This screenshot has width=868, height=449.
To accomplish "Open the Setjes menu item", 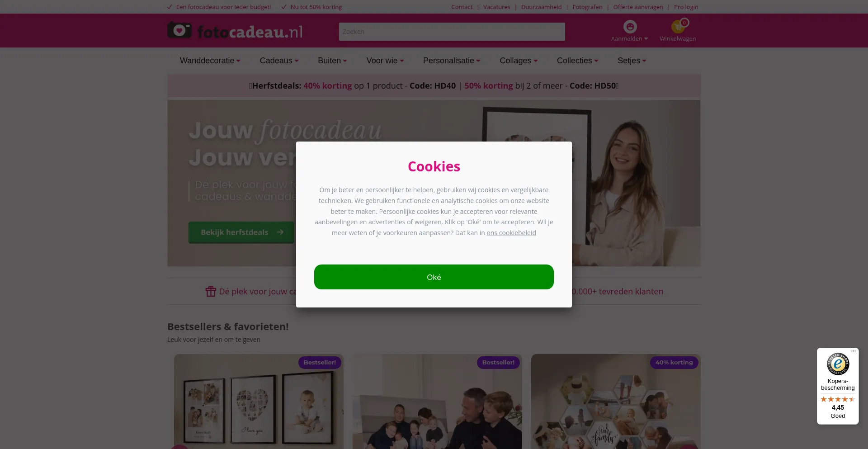I will point(632,61).
